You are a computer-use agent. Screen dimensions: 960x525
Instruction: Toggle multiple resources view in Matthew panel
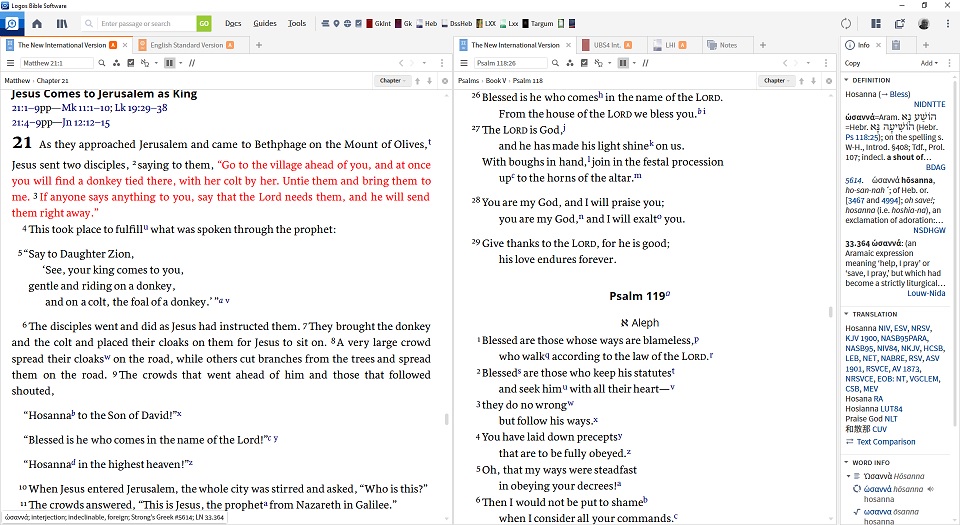(170, 63)
